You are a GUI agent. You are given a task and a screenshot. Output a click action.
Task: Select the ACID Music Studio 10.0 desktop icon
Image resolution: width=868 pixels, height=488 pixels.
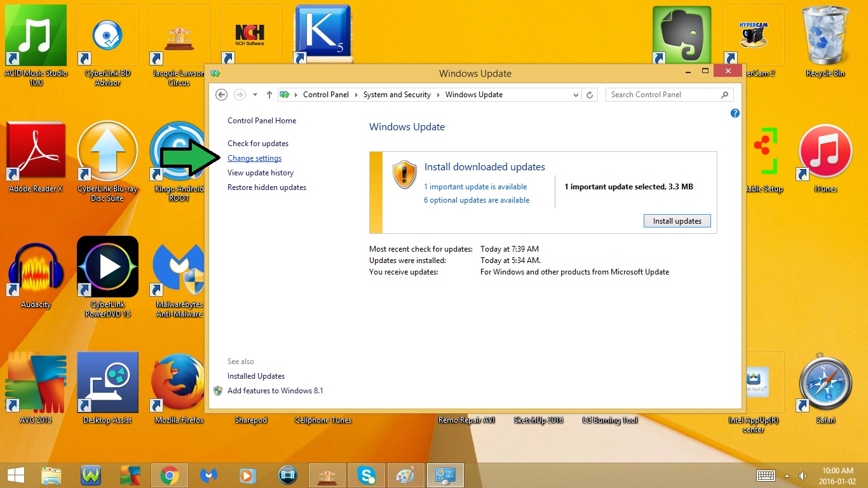coord(36,44)
